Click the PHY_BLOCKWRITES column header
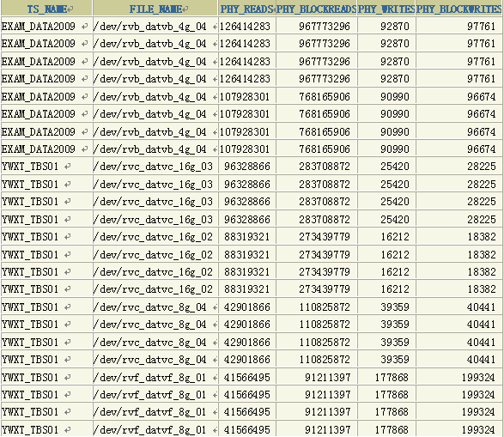Image resolution: width=504 pixels, height=437 pixels. coord(459,9)
